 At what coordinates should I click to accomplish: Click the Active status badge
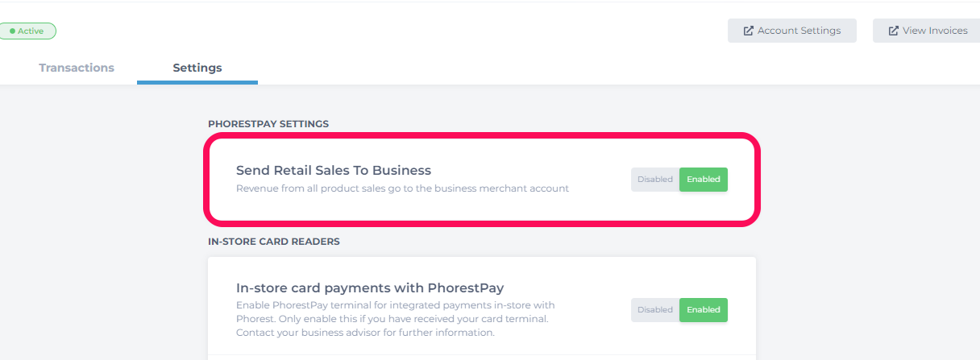[29, 31]
